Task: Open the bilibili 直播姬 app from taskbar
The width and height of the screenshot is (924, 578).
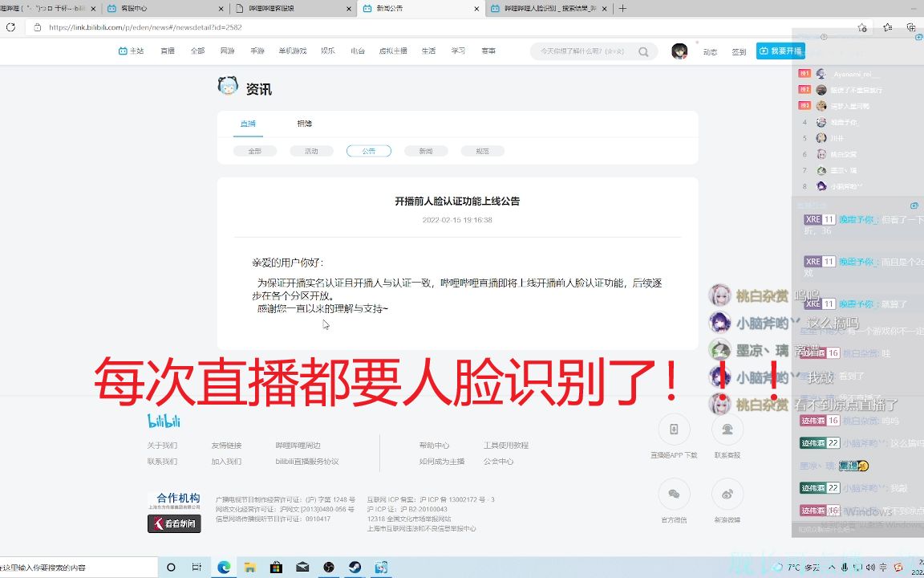Action: click(x=379, y=566)
